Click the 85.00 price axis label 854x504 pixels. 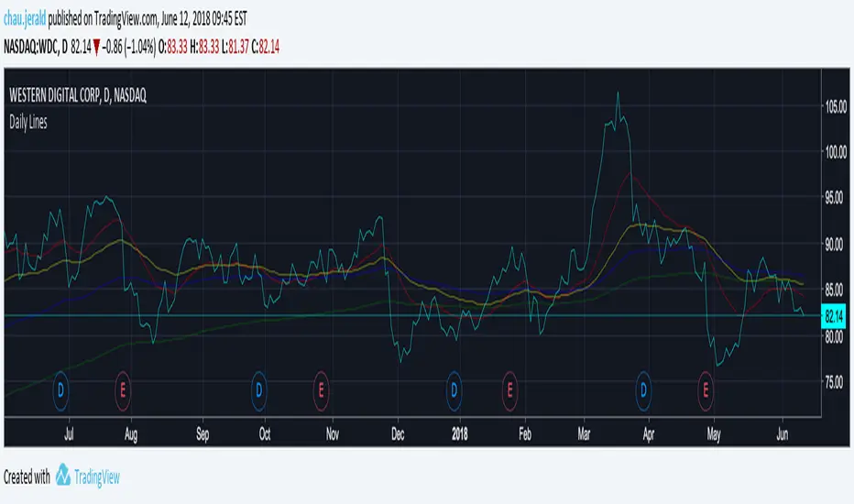click(x=836, y=290)
